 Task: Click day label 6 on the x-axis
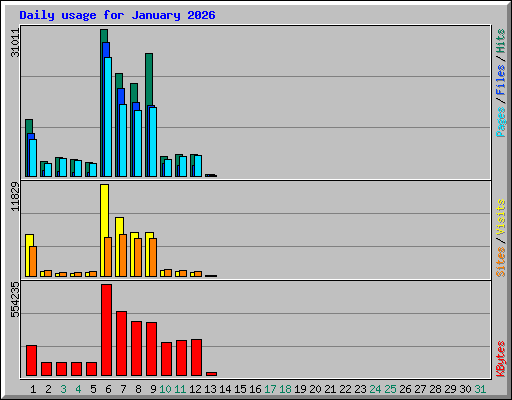[108, 389]
